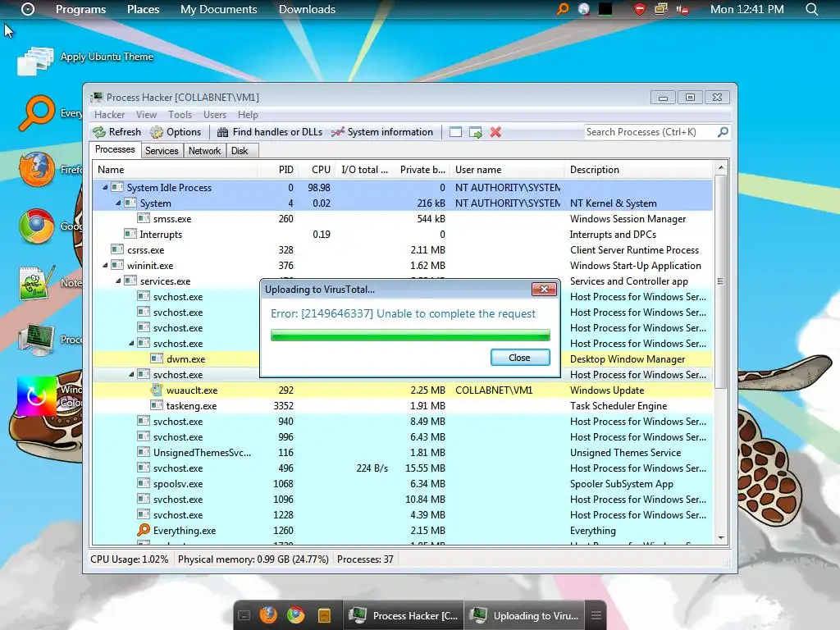Open Process Hacker desktop shortcut icon

[36, 339]
